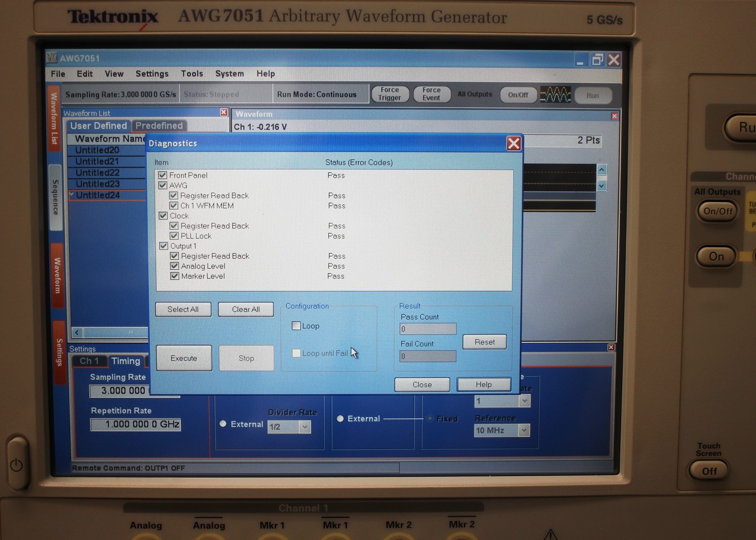Image resolution: width=756 pixels, height=540 pixels.
Task: Select External radio next to Fixed
Action: (x=340, y=418)
